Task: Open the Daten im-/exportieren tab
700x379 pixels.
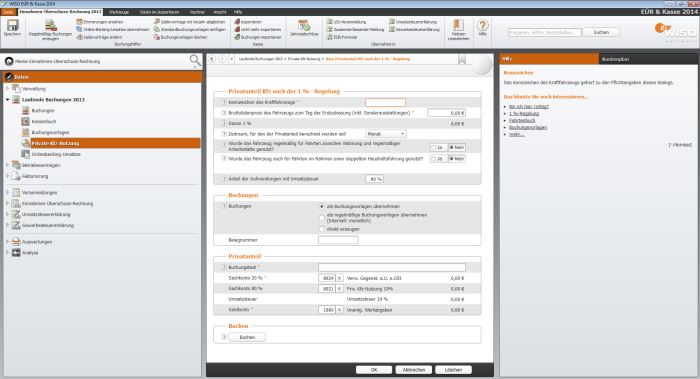Action: 159,12
